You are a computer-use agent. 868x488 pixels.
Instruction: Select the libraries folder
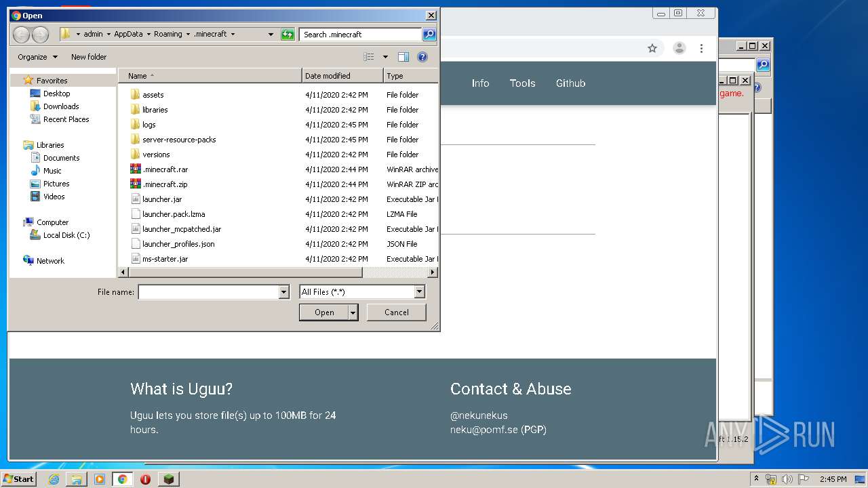point(155,110)
